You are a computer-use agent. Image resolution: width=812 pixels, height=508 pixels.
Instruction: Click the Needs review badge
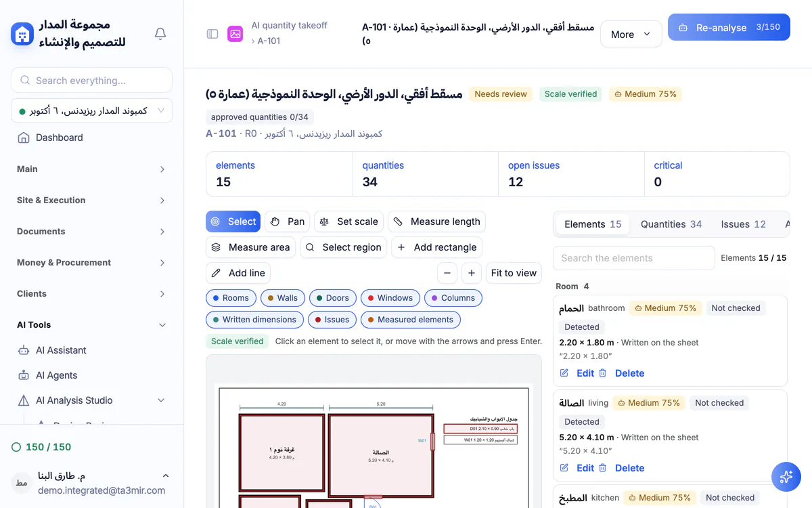pyautogui.click(x=501, y=94)
